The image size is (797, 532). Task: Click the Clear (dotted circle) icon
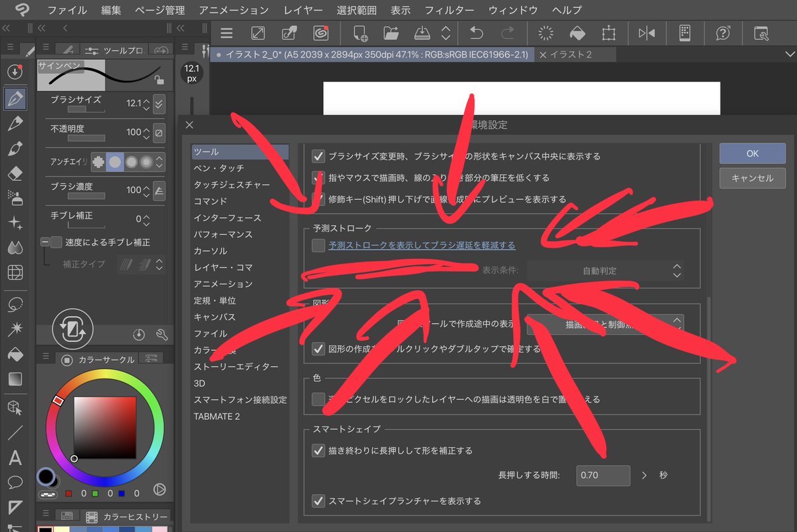point(545,33)
